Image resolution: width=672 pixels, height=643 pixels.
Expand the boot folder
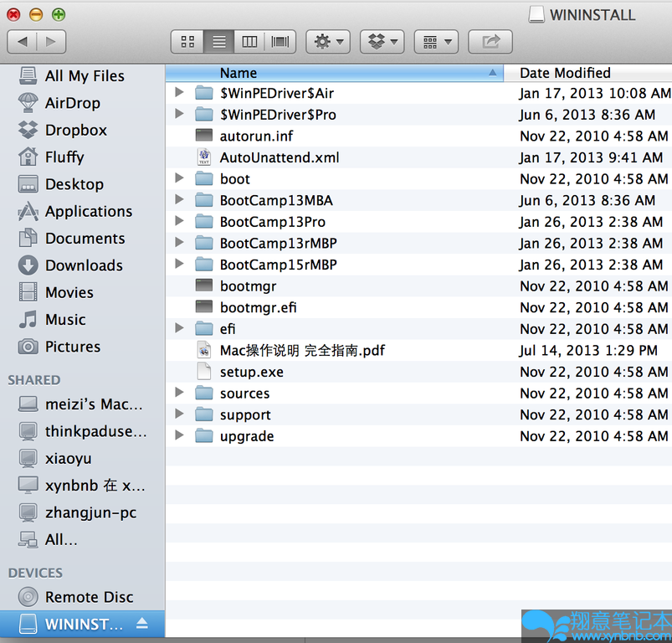[x=180, y=177]
